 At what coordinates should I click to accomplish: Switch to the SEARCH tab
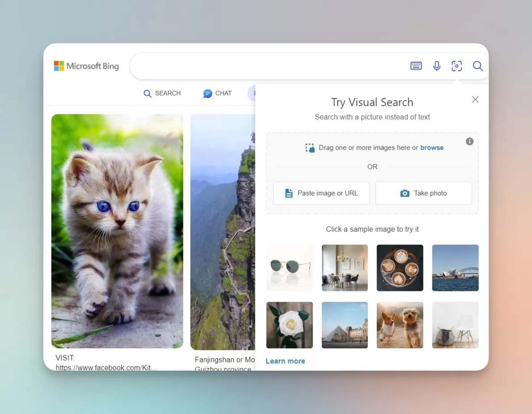pos(162,93)
